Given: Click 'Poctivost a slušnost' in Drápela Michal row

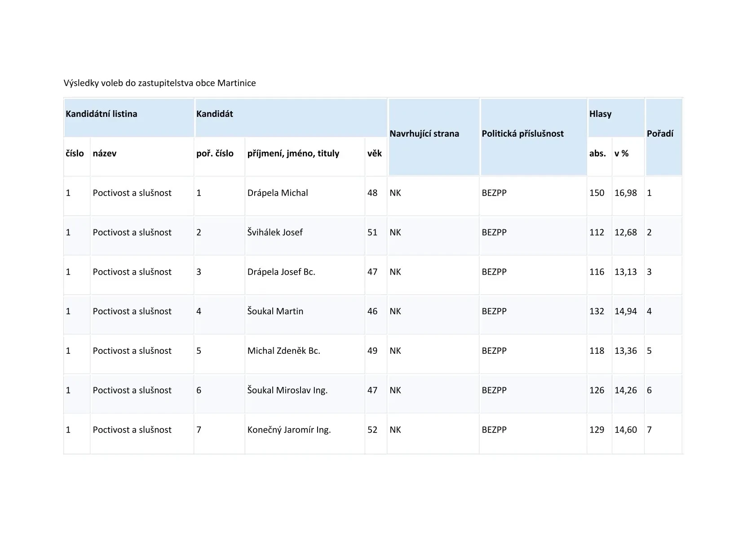Looking at the screenshot, I should click(x=132, y=193).
